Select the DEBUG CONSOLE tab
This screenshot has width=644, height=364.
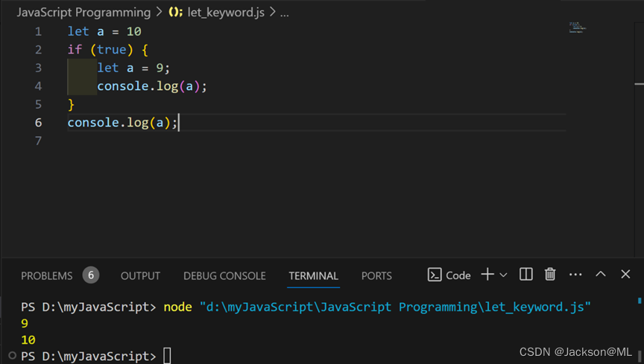tap(224, 275)
